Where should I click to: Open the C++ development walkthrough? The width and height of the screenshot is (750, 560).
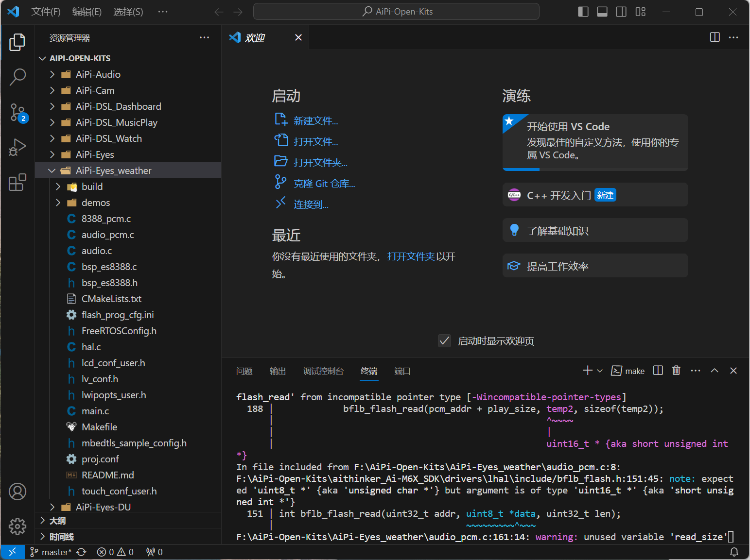(595, 195)
